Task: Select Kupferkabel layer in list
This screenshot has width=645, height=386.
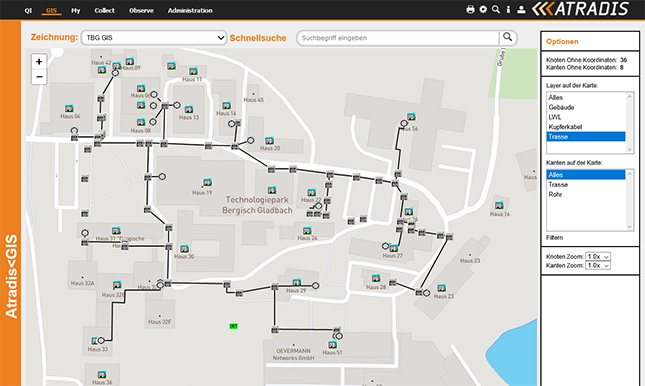Action: click(586, 127)
